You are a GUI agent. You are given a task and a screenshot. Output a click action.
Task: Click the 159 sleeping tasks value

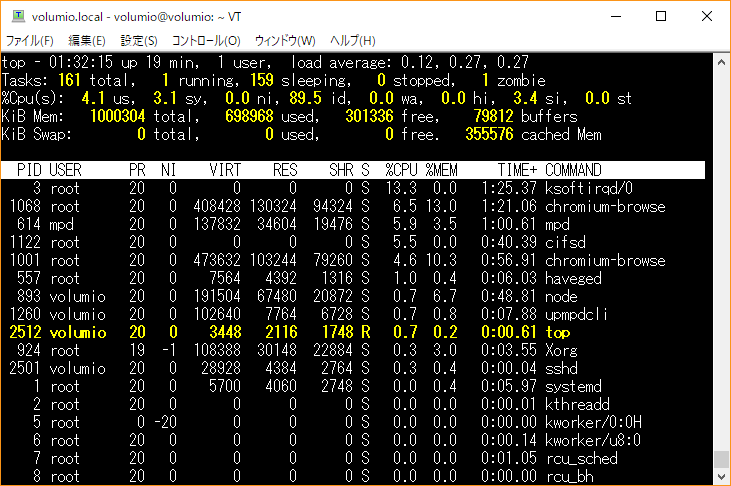coord(262,80)
